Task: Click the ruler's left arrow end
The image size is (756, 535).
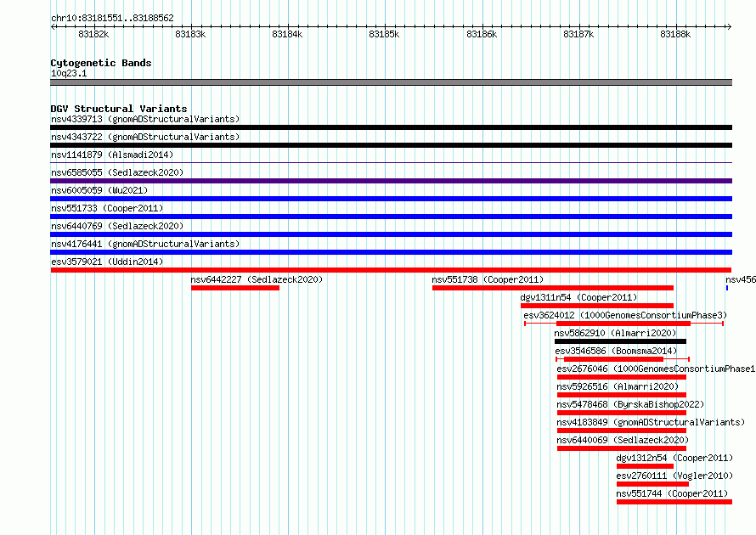Action: (x=53, y=27)
